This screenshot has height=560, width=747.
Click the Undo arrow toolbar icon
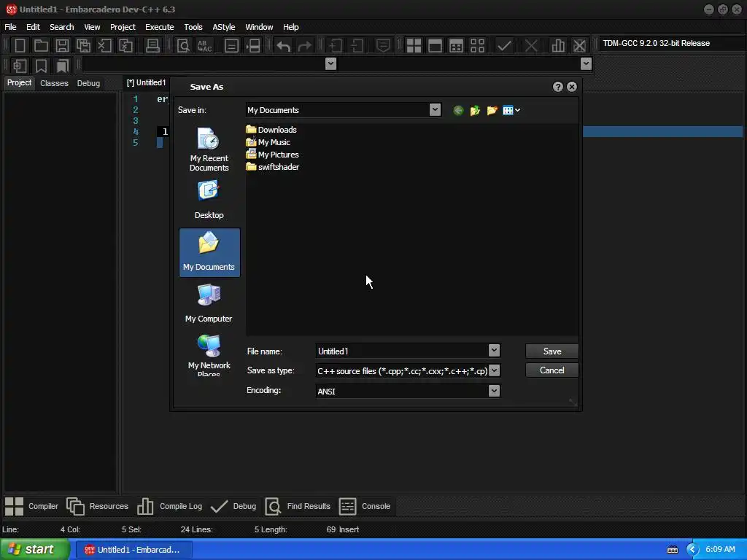(284, 46)
